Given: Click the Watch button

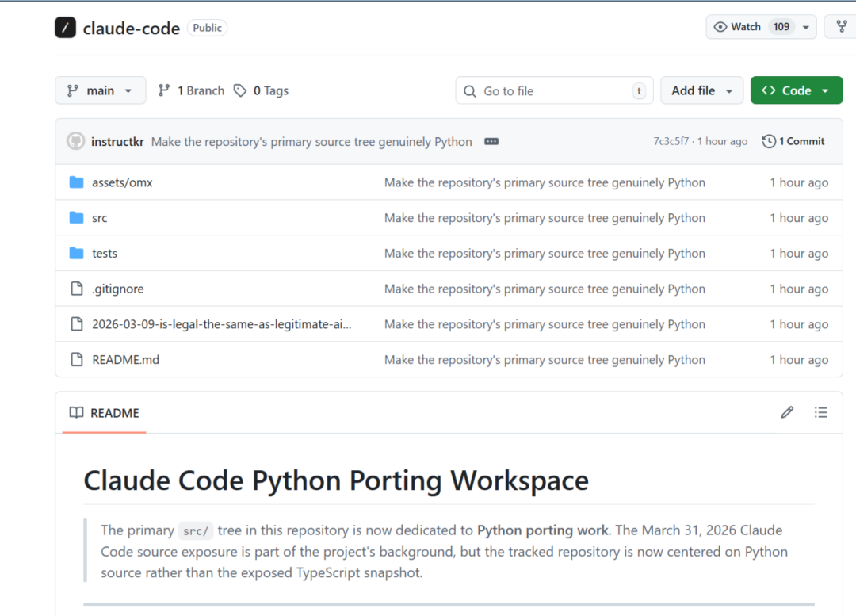Looking at the screenshot, I should coord(738,27).
